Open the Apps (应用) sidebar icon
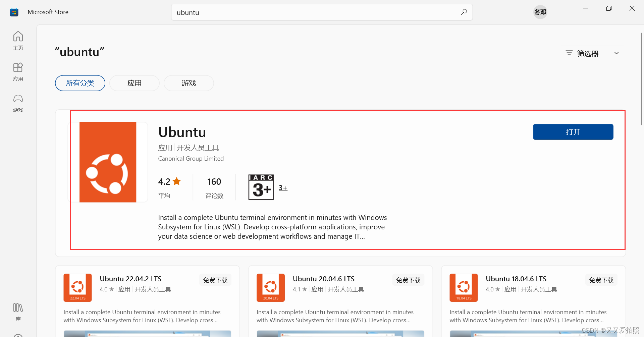The height and width of the screenshot is (337, 644). (x=18, y=72)
